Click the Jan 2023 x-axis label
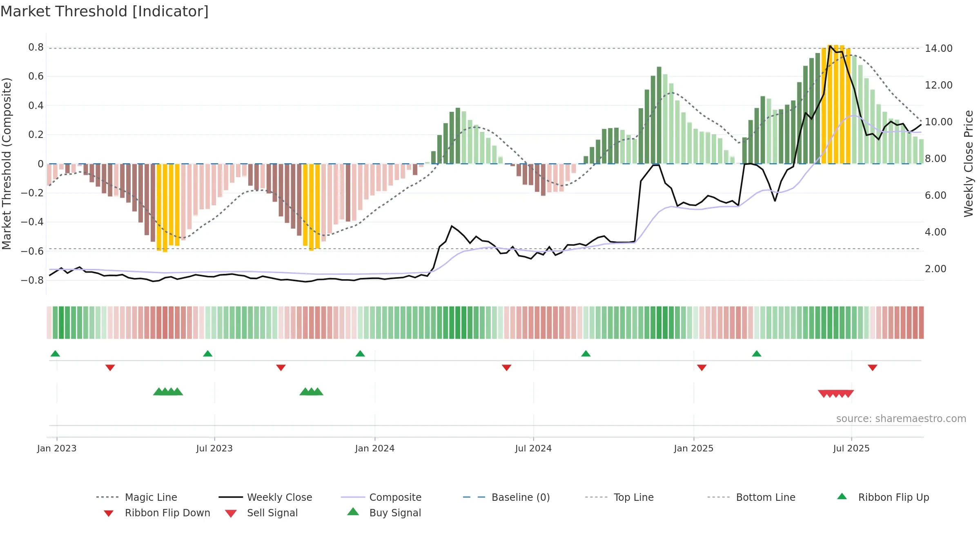Screen dimensions: 980x551 click(57, 449)
